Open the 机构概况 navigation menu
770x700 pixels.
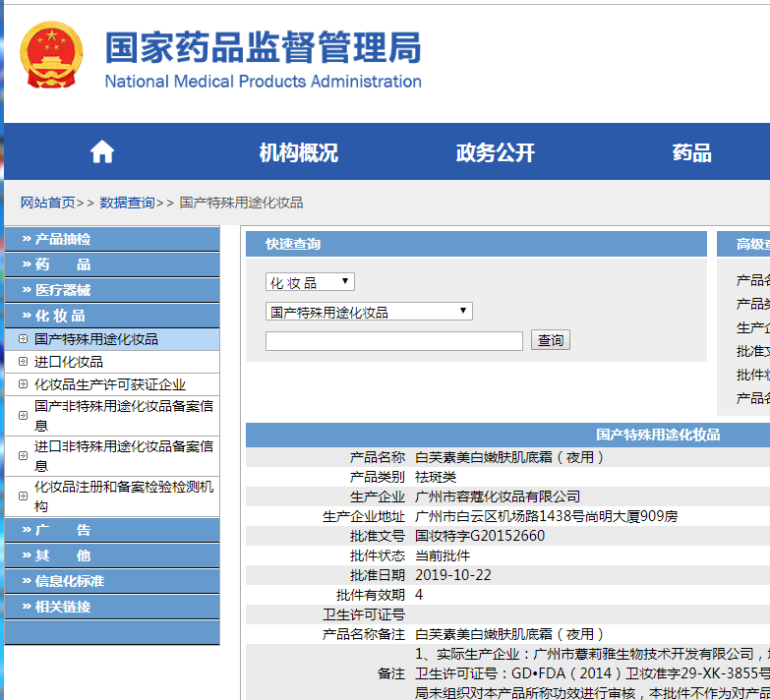click(x=299, y=152)
